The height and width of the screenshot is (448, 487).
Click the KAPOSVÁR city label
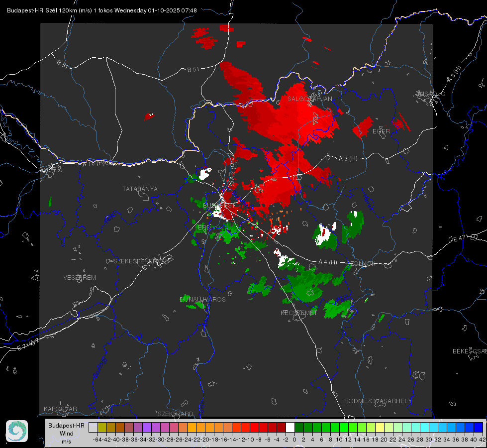click(x=60, y=409)
